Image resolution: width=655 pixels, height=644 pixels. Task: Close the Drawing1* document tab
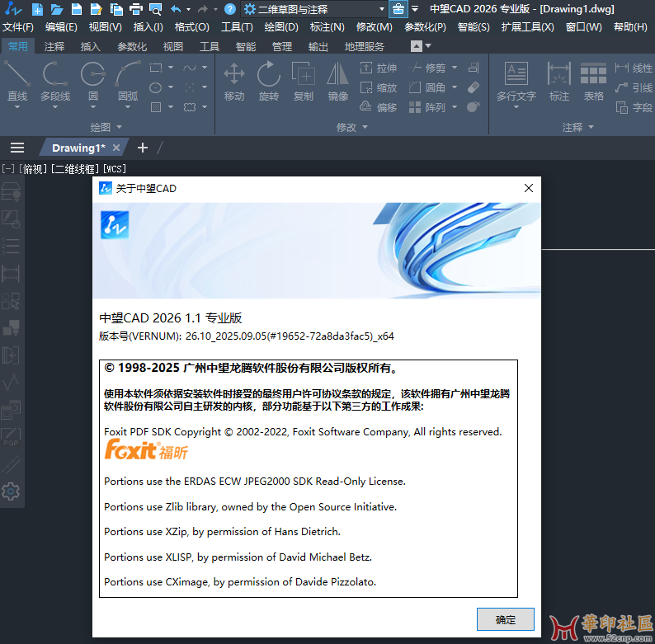(117, 148)
